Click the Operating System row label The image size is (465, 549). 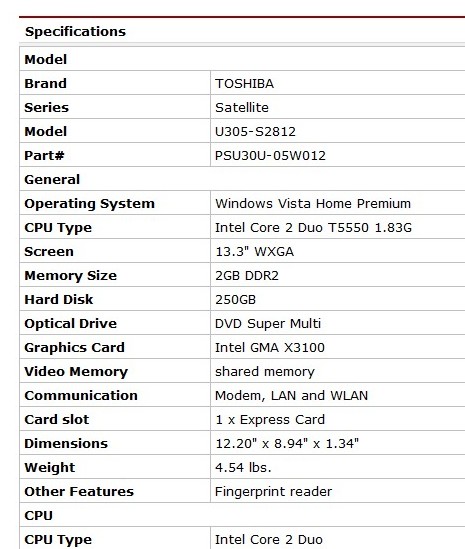click(x=90, y=203)
